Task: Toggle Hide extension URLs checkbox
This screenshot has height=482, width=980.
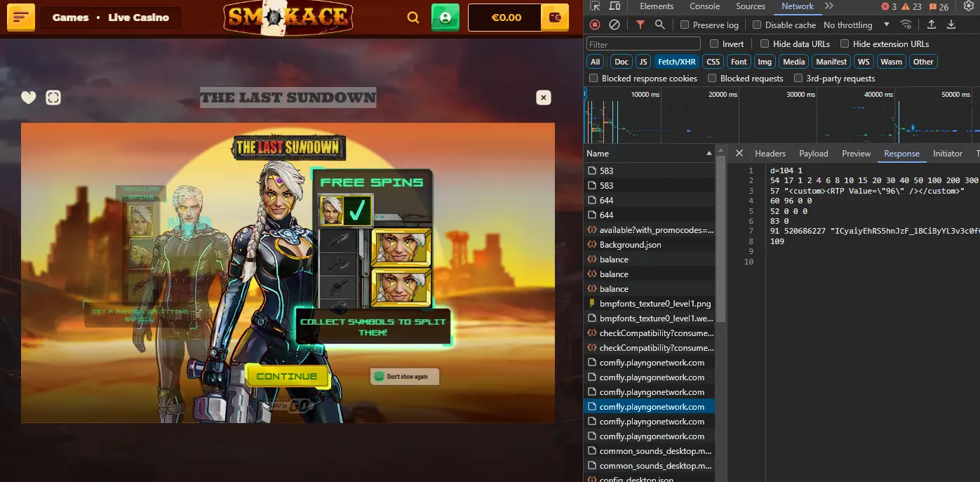Action: point(845,43)
